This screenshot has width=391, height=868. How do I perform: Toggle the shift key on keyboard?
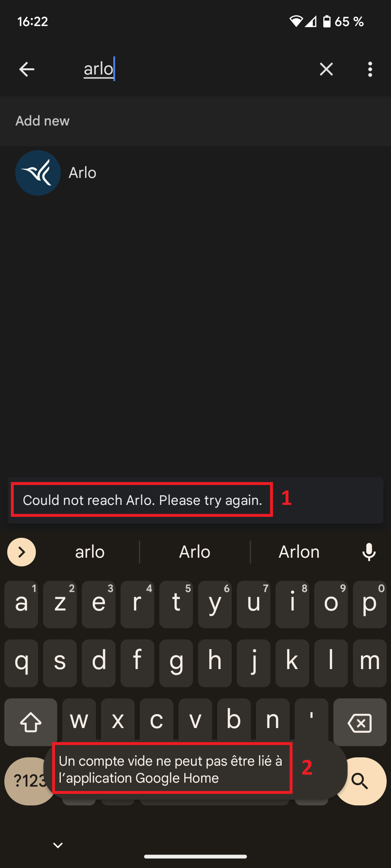pos(31,722)
